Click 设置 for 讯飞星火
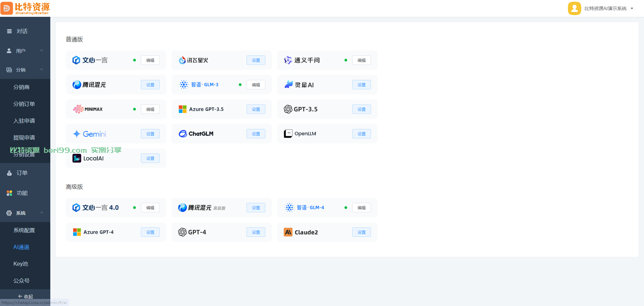Image resolution: width=644 pixels, height=306 pixels. (256, 60)
